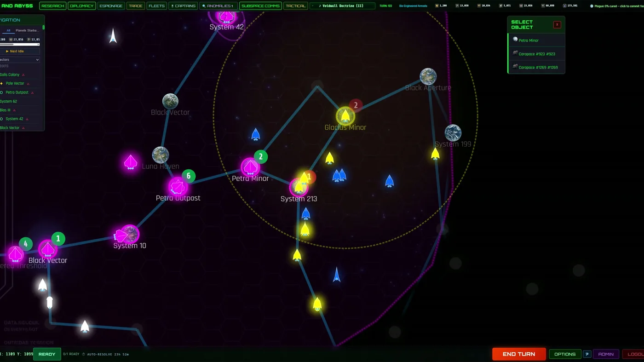Click the System 213 node
644x362 pixels.
299,188
